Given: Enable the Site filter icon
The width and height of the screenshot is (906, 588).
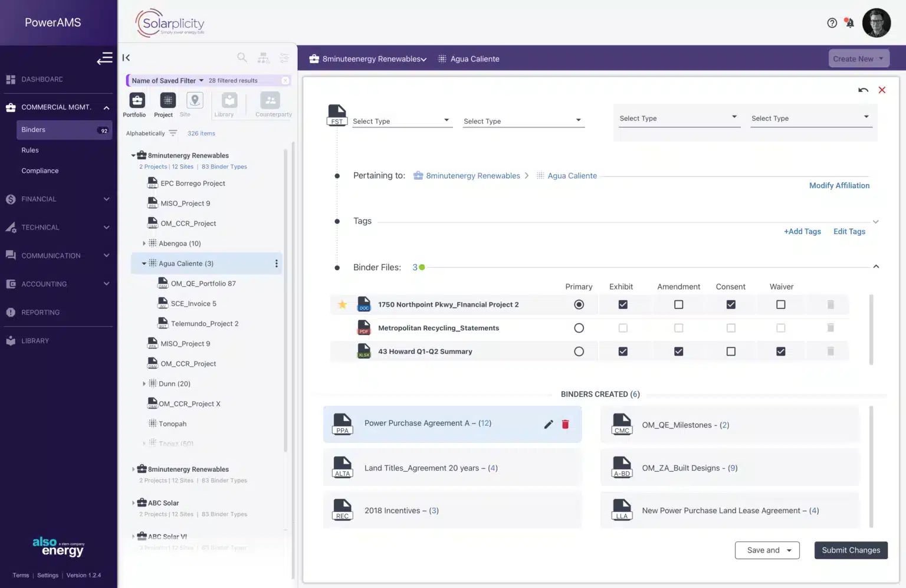Looking at the screenshot, I should (x=193, y=101).
